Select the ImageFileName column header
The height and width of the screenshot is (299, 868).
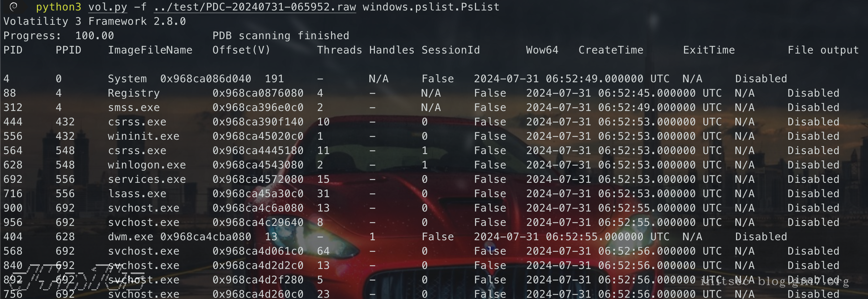click(150, 50)
